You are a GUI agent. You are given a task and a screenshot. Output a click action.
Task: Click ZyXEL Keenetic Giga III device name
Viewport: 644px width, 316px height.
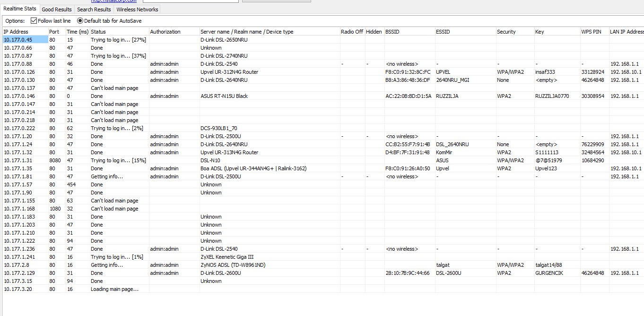(227, 257)
